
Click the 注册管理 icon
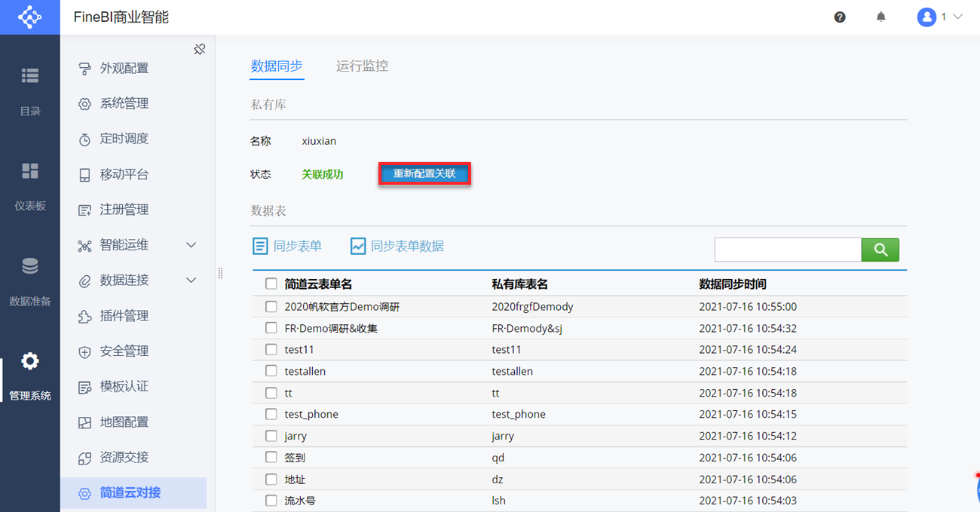point(85,210)
